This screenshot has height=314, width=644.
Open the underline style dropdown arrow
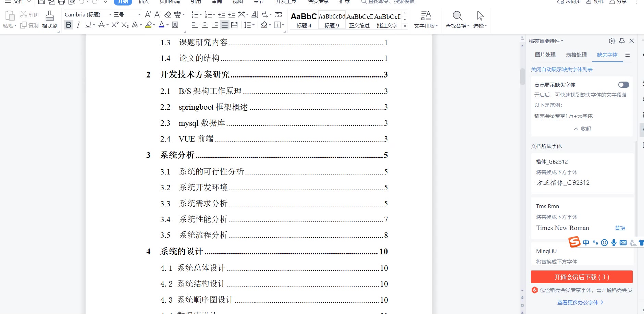coord(94,25)
